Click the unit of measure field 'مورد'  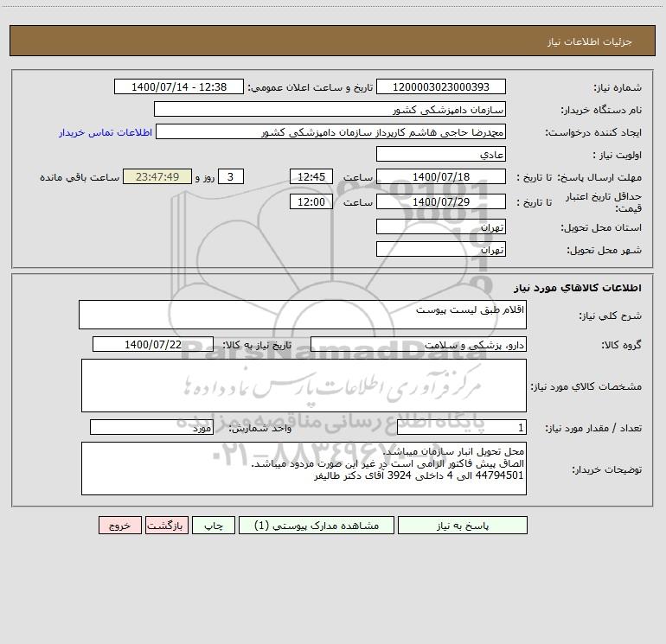(x=151, y=428)
